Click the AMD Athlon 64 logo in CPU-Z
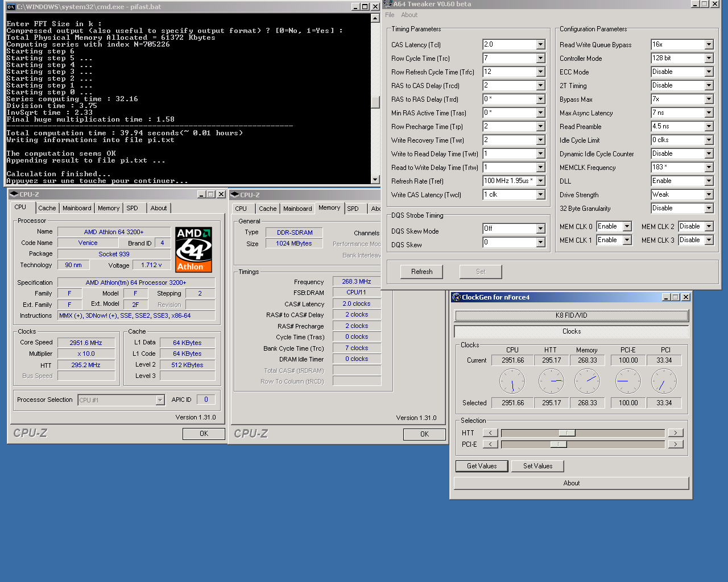The height and width of the screenshot is (582, 728). [x=193, y=250]
